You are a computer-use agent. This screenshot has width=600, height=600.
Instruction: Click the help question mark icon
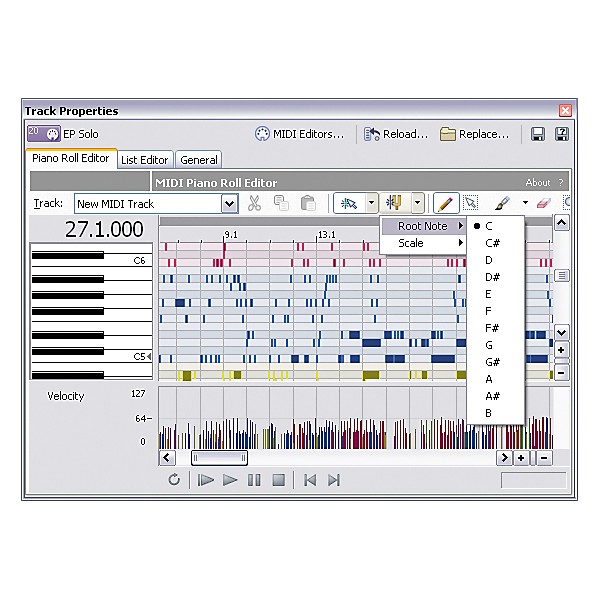pos(561,183)
